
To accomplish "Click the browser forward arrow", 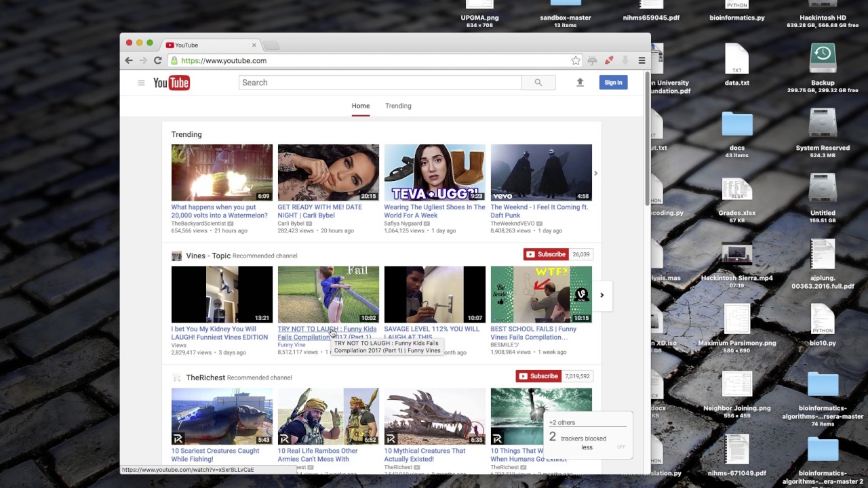I will (x=143, y=60).
